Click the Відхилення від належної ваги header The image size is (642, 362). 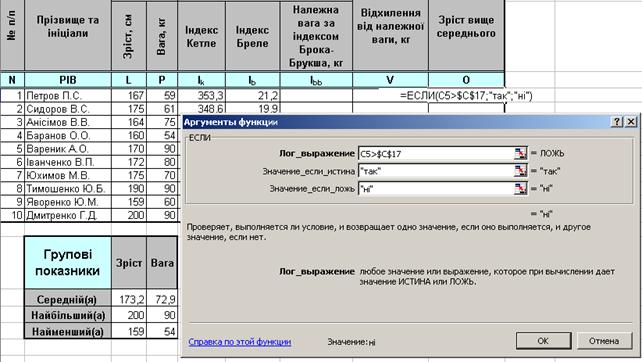point(390,35)
